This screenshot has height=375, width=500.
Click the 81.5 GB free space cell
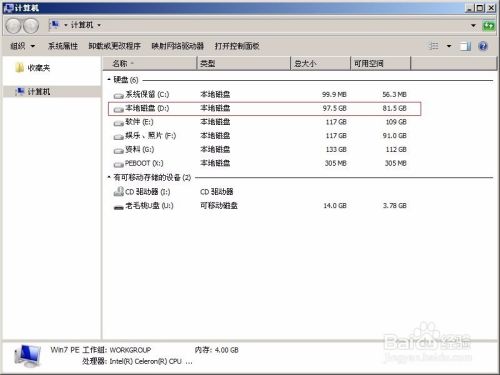tap(394, 108)
